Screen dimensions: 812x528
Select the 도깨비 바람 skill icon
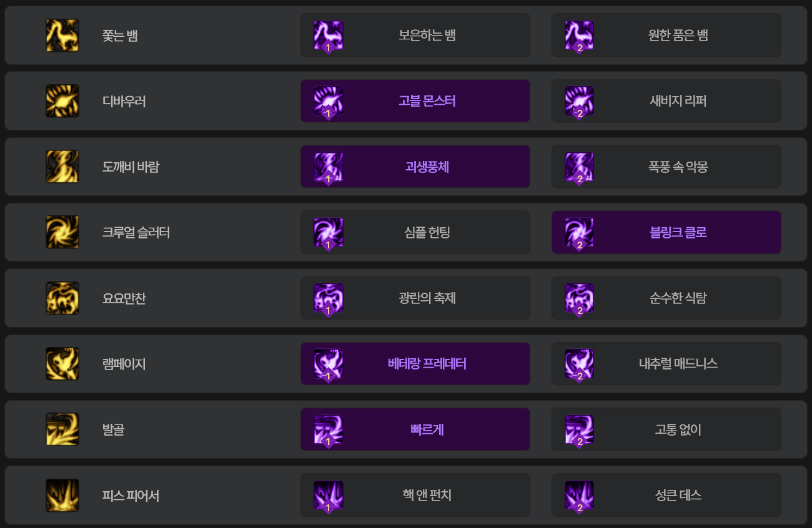tap(62, 167)
